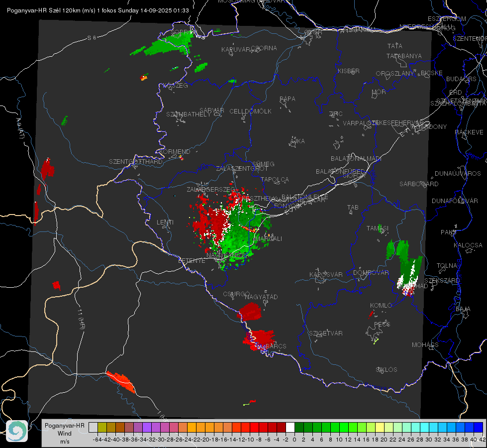Click the dark green swatch between 0 and 2
This screenshot has height=448, width=487.
tap(299, 428)
